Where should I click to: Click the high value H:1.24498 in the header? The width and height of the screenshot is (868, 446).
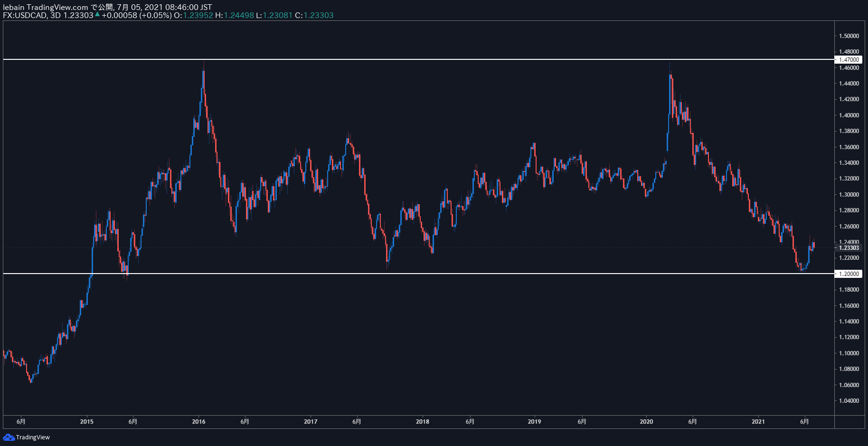click(235, 15)
